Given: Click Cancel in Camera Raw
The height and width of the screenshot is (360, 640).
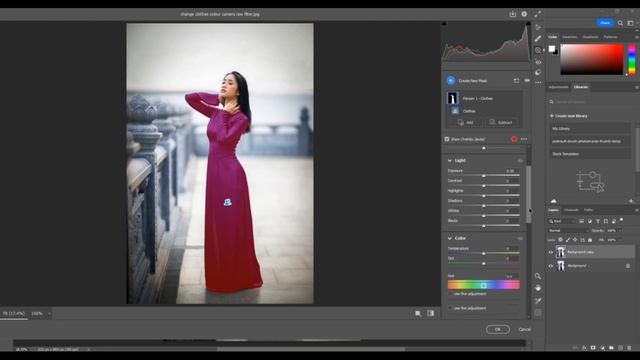Looking at the screenshot, I should click(524, 329).
